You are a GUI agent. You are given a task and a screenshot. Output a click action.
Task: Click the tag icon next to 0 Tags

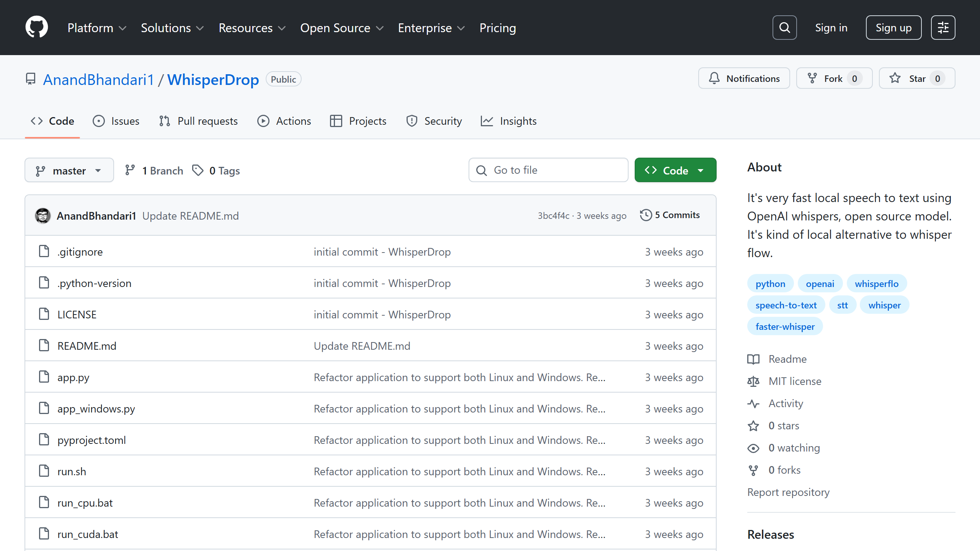click(198, 170)
